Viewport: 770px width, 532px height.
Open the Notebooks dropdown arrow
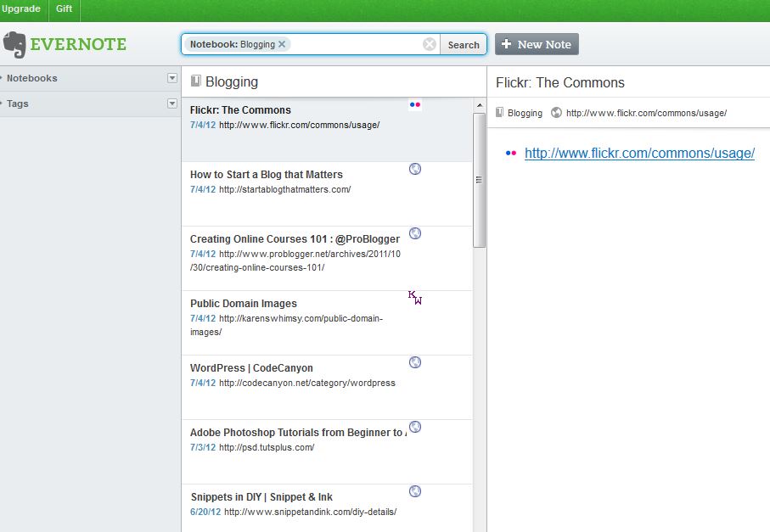click(x=171, y=78)
